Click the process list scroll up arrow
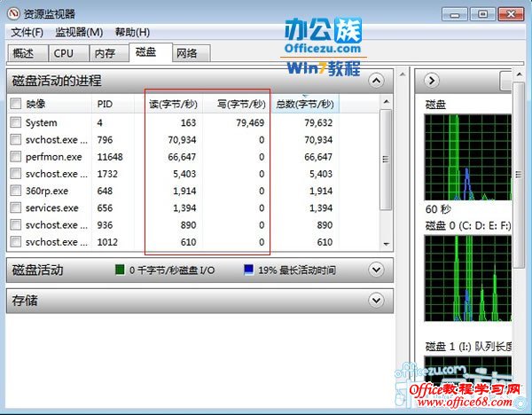Viewport: 532px width, 415px height. [x=386, y=101]
